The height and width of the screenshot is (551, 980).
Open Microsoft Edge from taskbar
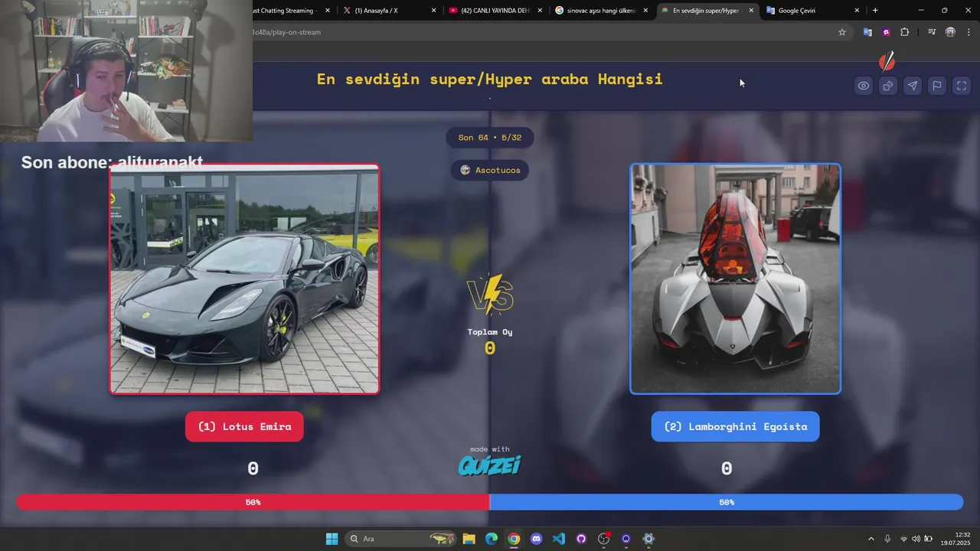pyautogui.click(x=491, y=539)
